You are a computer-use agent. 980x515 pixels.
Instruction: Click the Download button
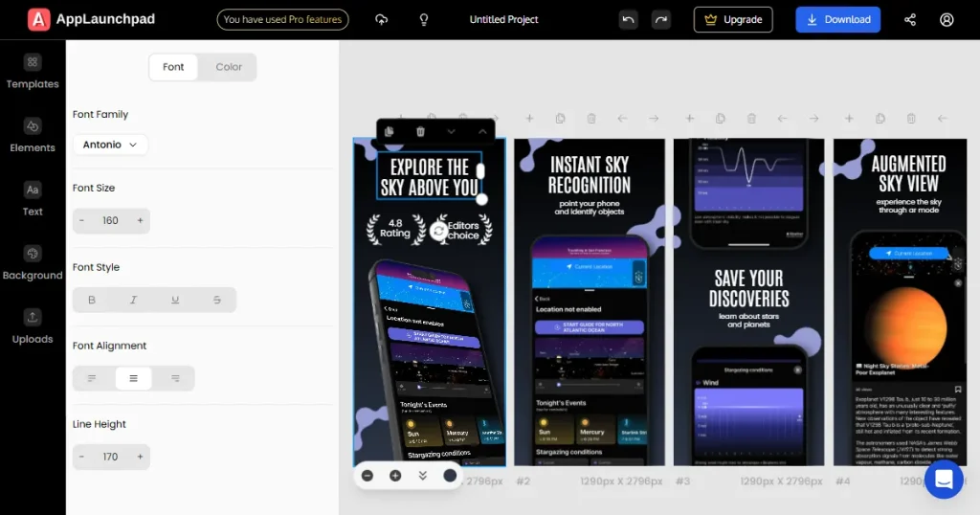tap(838, 19)
